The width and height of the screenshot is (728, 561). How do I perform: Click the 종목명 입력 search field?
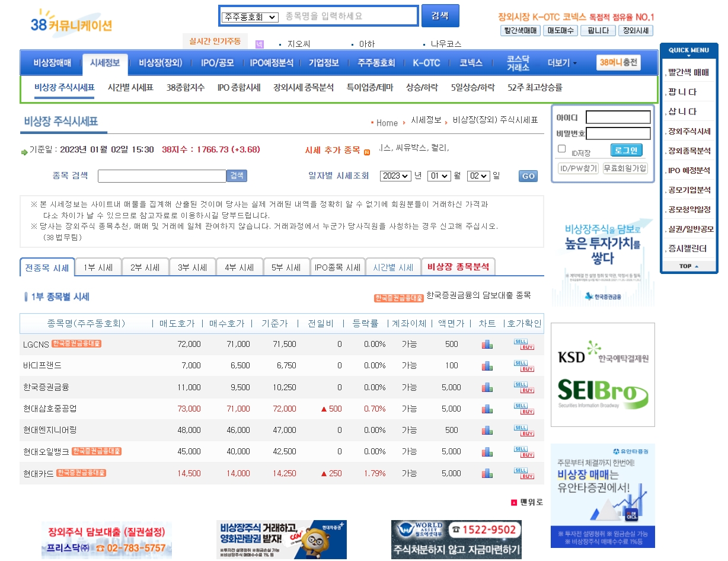pyautogui.click(x=348, y=16)
